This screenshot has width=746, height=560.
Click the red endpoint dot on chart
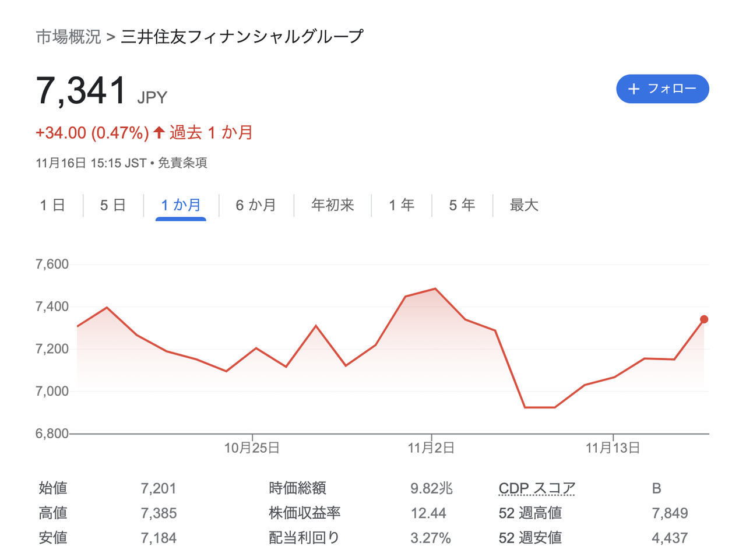click(x=704, y=319)
